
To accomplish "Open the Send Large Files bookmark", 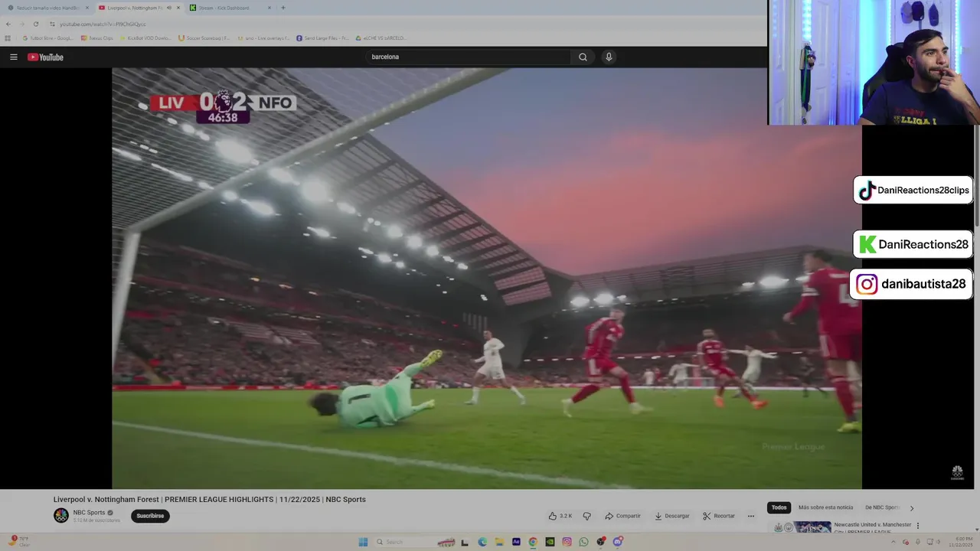I will [322, 38].
